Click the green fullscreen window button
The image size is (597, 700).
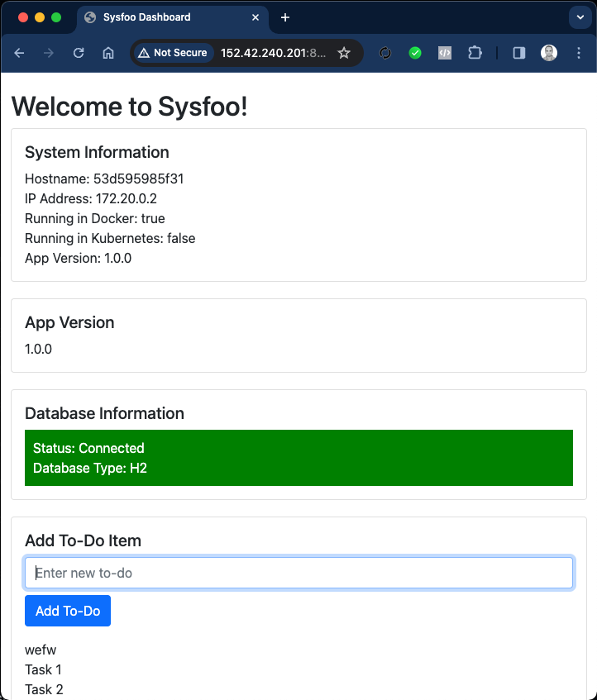click(x=56, y=17)
